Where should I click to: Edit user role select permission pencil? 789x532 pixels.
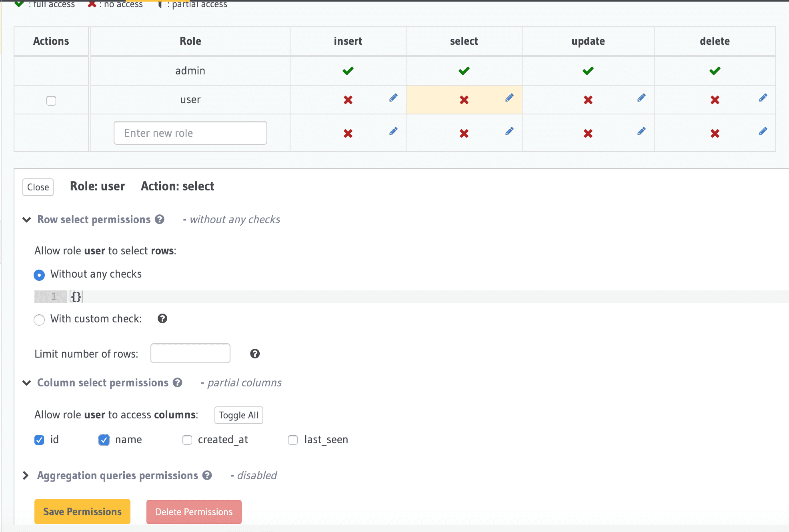tap(509, 98)
